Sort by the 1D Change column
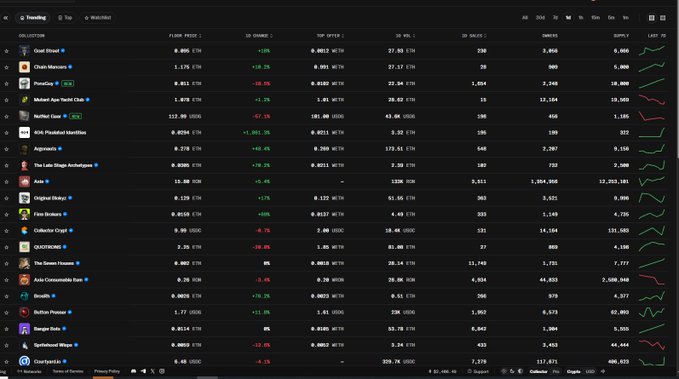The image size is (679, 379). click(259, 36)
